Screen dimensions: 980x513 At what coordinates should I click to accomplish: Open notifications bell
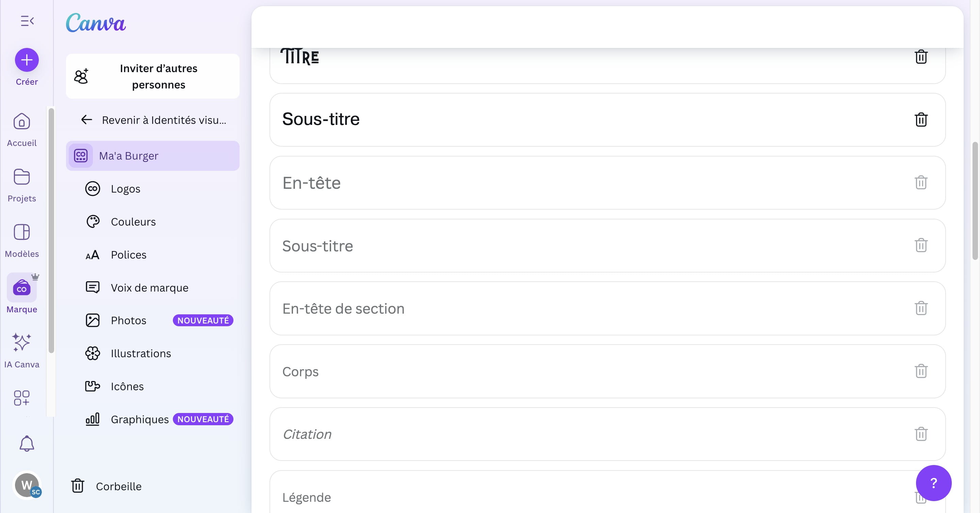(x=27, y=443)
